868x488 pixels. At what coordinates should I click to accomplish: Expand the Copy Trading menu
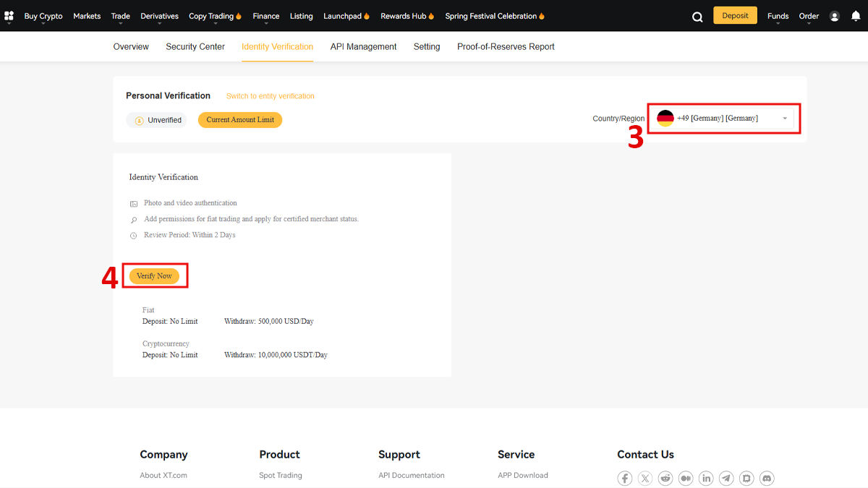tap(215, 17)
